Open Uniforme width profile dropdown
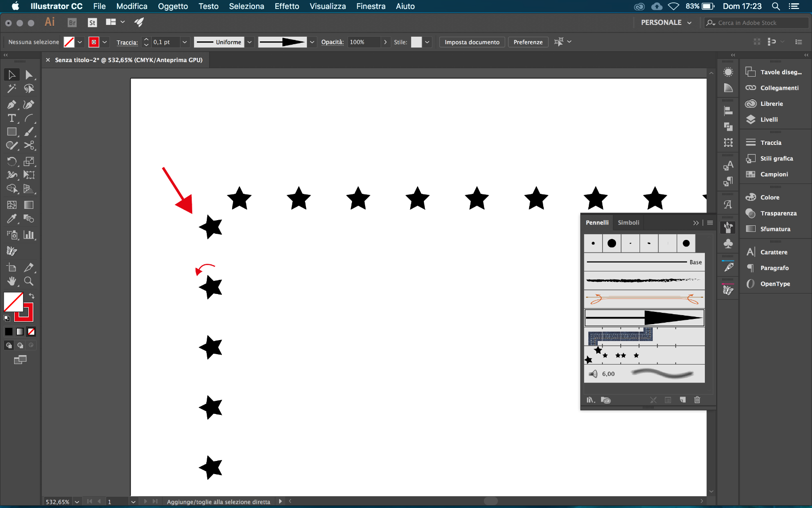Screen dimensions: 812x508 tap(250, 42)
